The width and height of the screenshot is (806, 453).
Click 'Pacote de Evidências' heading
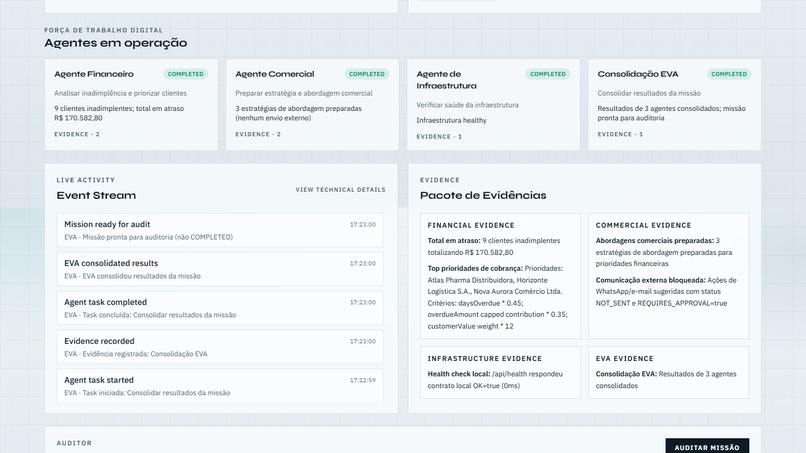(483, 195)
